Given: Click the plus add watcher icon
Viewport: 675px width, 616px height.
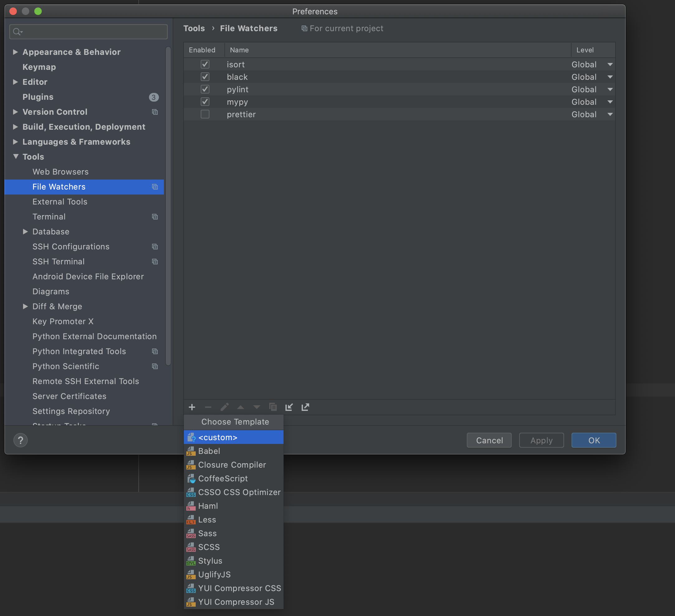Looking at the screenshot, I should pos(192,407).
